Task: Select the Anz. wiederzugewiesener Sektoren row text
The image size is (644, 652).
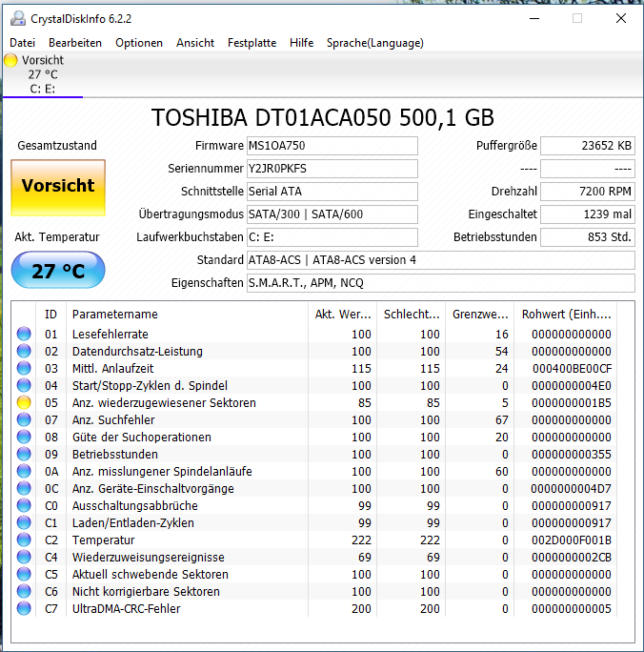Action: pyautogui.click(x=164, y=403)
